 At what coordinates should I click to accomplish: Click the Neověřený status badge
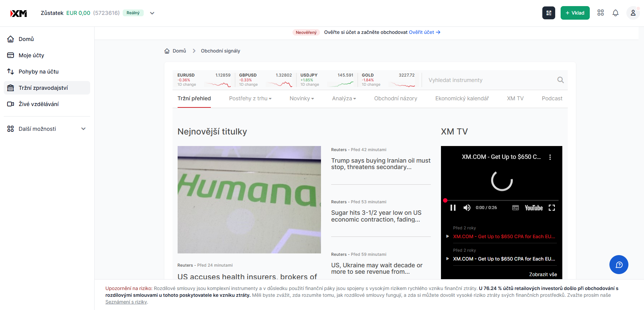(x=306, y=33)
